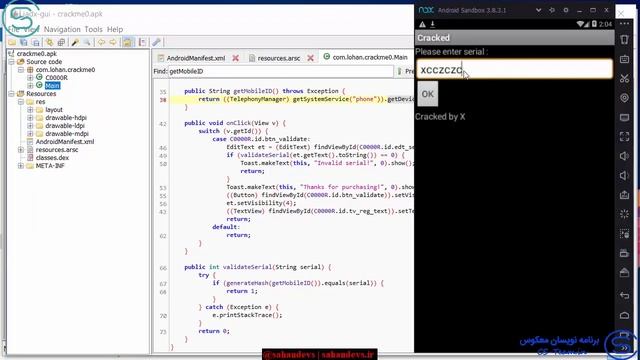
Task: Open the Help menu
Action: pos(115,29)
